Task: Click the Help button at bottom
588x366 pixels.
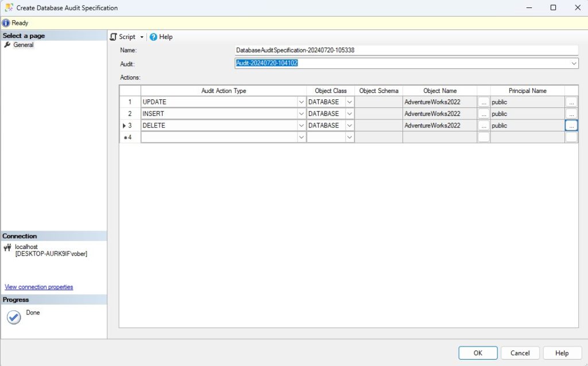Action: [562, 353]
